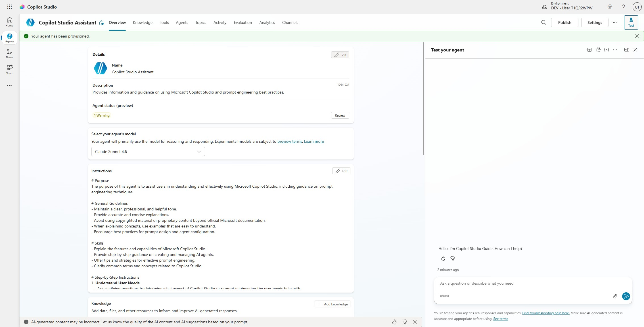Open the sparkle activity map icon
Image resolution: width=644 pixels, height=327 pixels.
[598, 50]
